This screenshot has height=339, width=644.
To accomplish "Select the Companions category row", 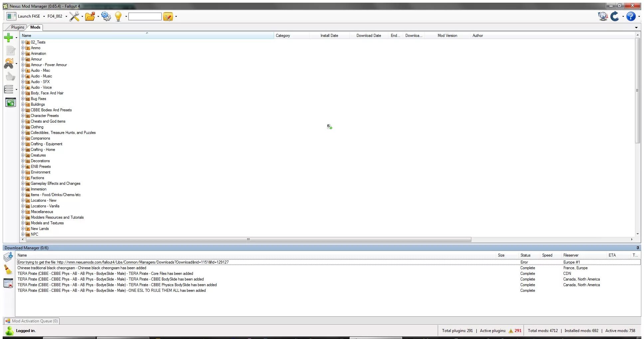I will 40,138.
